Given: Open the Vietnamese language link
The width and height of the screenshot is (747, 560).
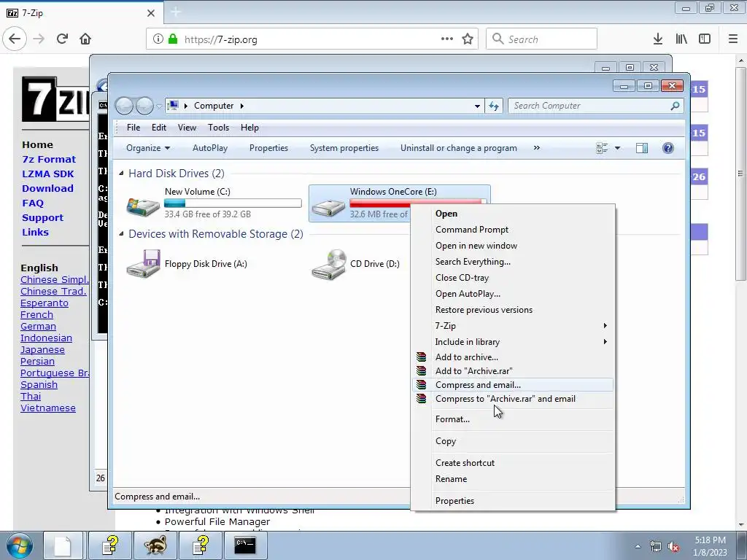Looking at the screenshot, I should (48, 408).
